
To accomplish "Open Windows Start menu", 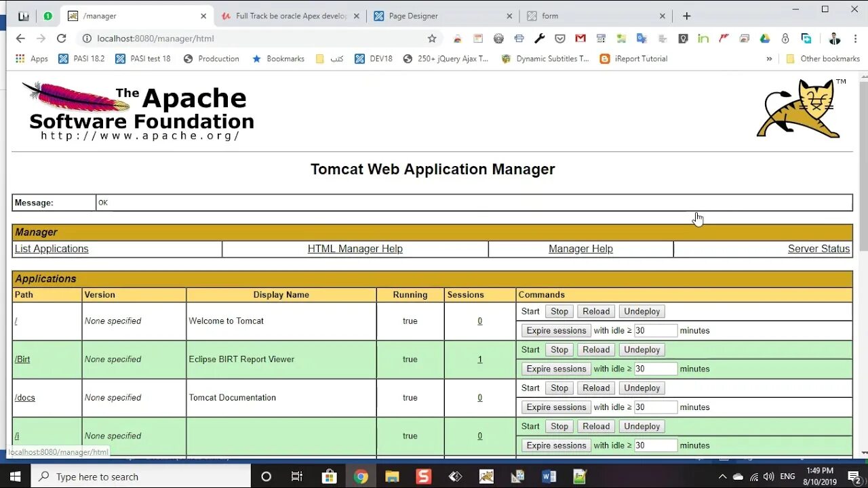I will (x=15, y=476).
